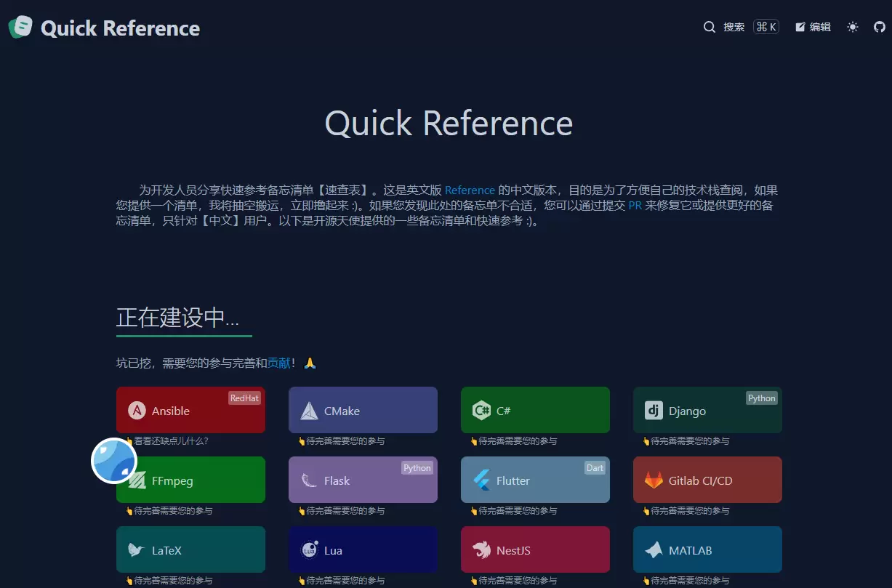
Task: Click the Python tag on Flask
Action: 417,468
